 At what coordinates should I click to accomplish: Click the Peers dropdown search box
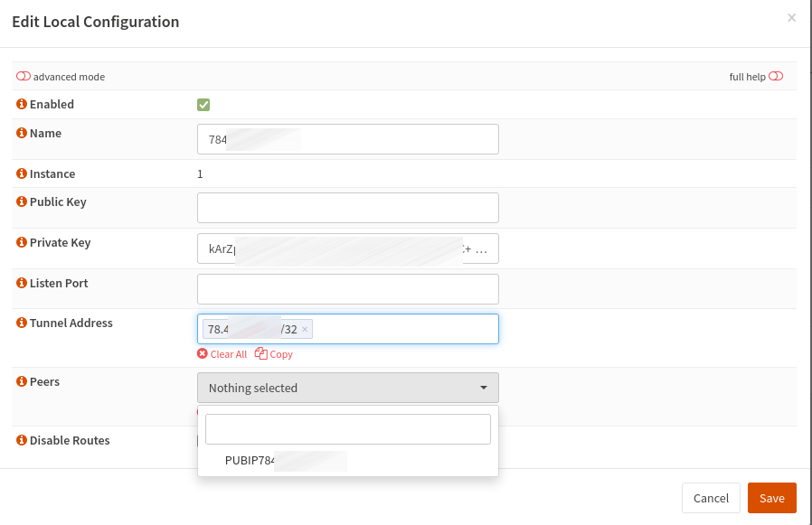coord(347,429)
